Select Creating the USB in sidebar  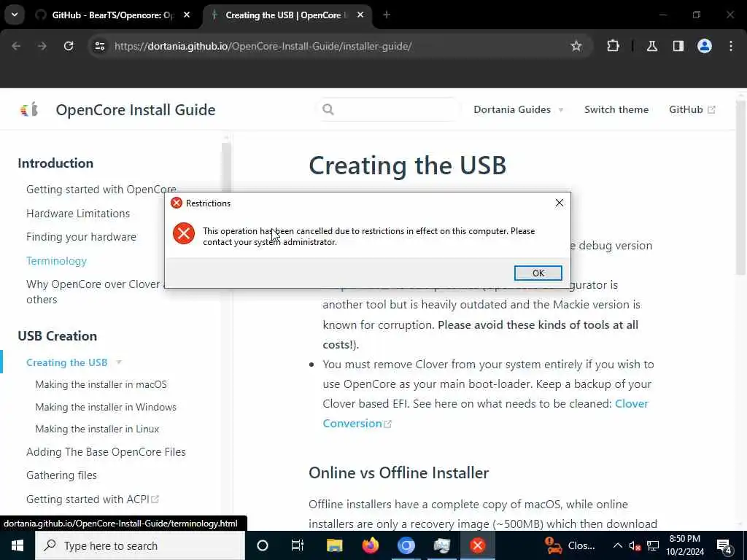click(66, 362)
